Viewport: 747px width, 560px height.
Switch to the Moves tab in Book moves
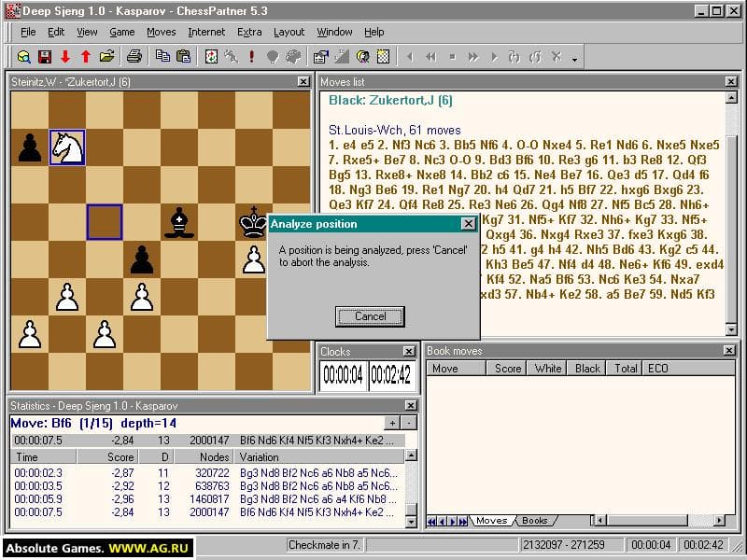[x=492, y=521]
